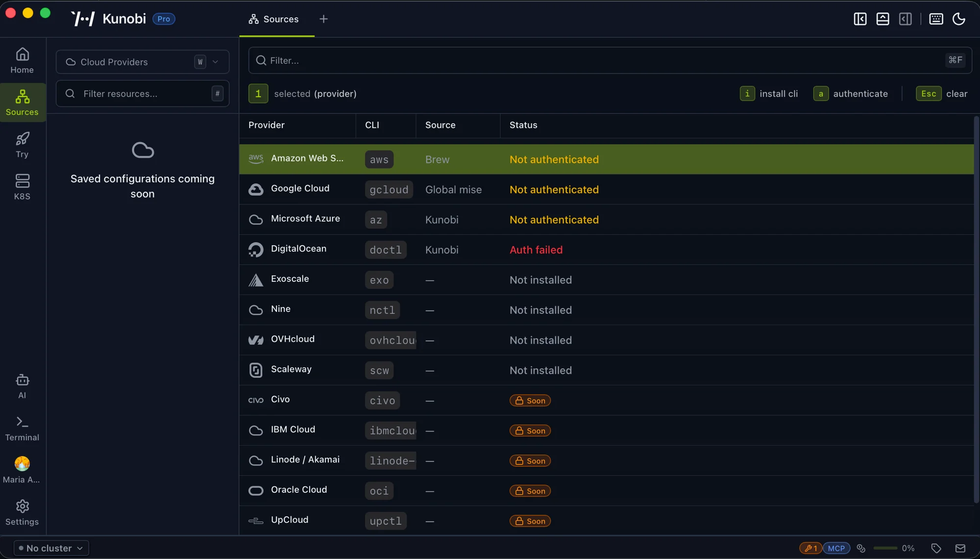
Task: Switch to the Sources tab
Action: [277, 19]
